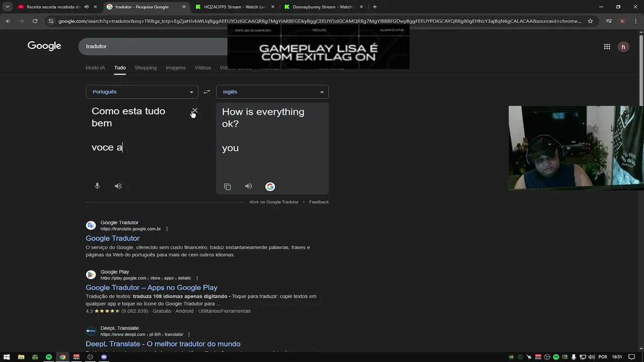Viewport: 644px width, 362px height.
Task: Open the Shopping search tab
Action: [145, 68]
